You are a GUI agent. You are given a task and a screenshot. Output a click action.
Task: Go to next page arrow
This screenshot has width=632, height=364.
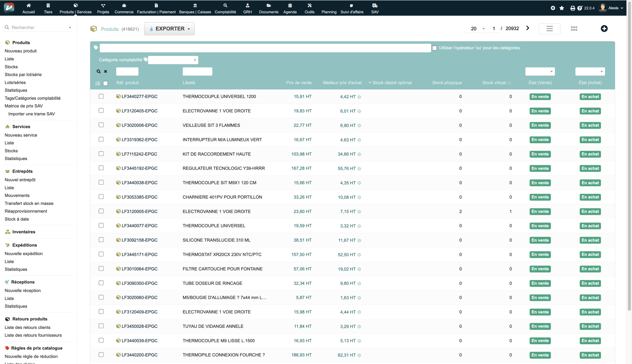[528, 28]
